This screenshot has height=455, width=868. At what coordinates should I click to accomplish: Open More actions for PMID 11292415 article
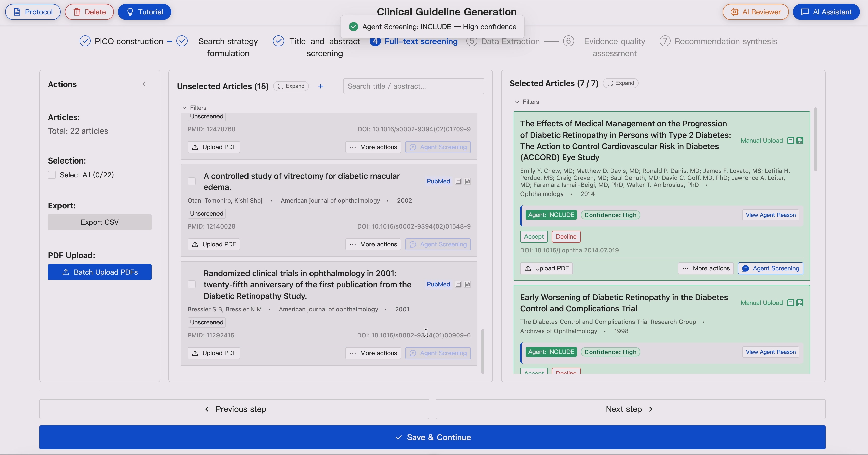coord(373,353)
